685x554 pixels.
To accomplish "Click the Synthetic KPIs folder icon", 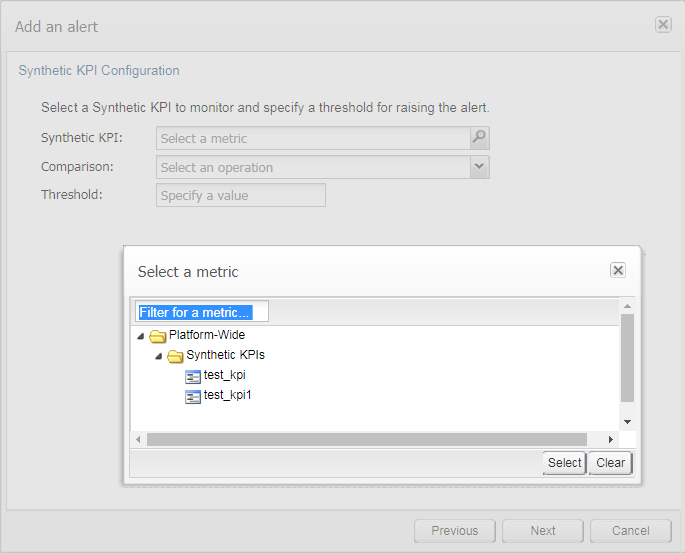I will point(175,356).
